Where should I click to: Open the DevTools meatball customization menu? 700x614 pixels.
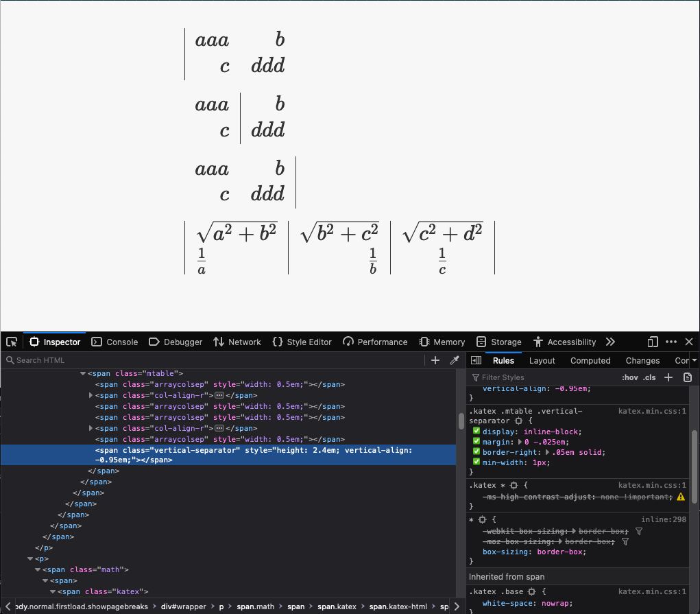click(671, 342)
